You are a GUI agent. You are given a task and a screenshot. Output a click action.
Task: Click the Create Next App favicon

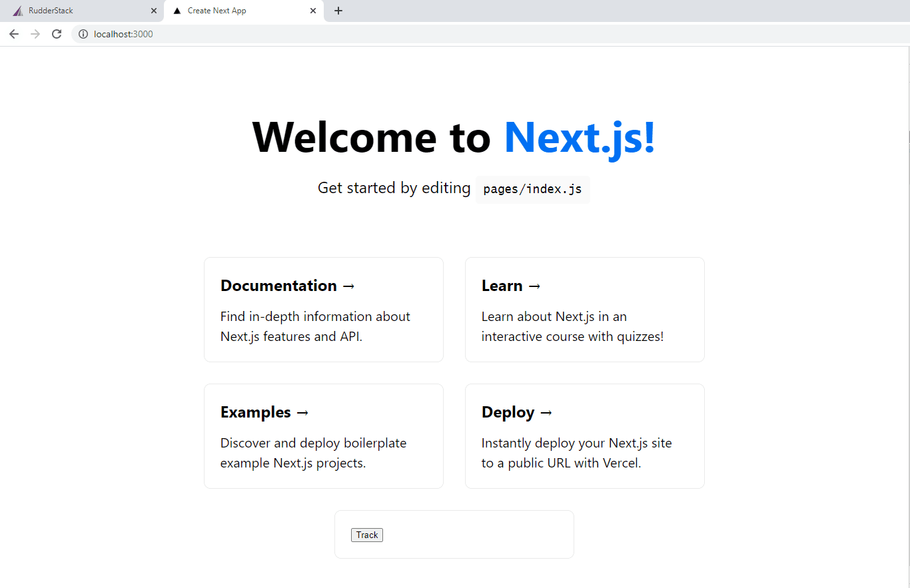pyautogui.click(x=177, y=11)
